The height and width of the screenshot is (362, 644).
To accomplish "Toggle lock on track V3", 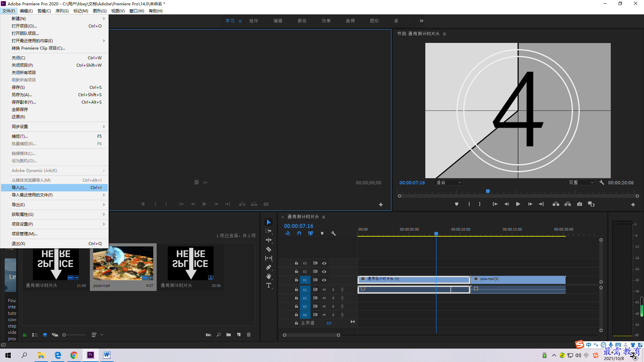I will tap(297, 263).
